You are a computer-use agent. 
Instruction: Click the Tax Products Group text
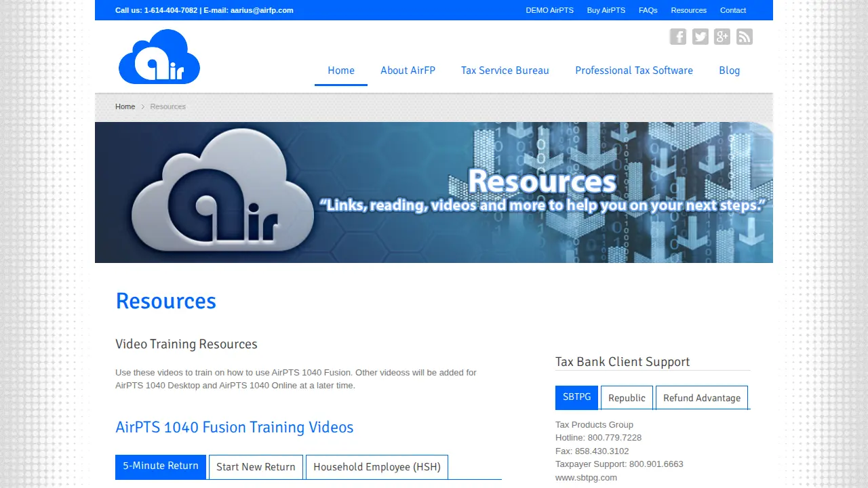594,424
